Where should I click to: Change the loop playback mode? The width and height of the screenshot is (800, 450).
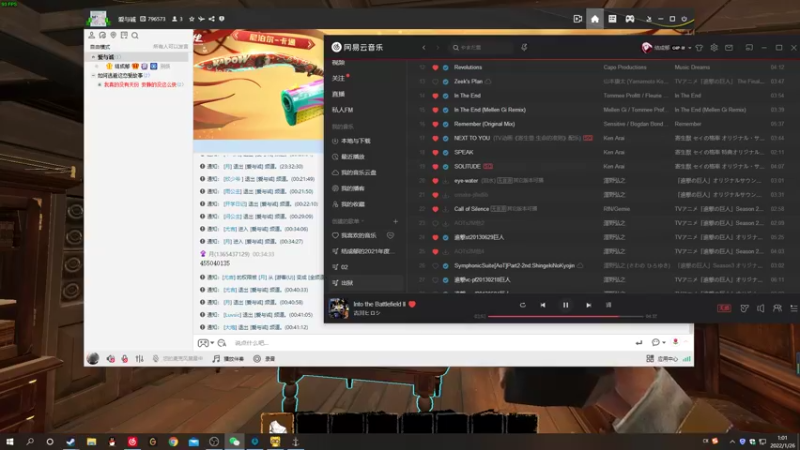pos(522,305)
